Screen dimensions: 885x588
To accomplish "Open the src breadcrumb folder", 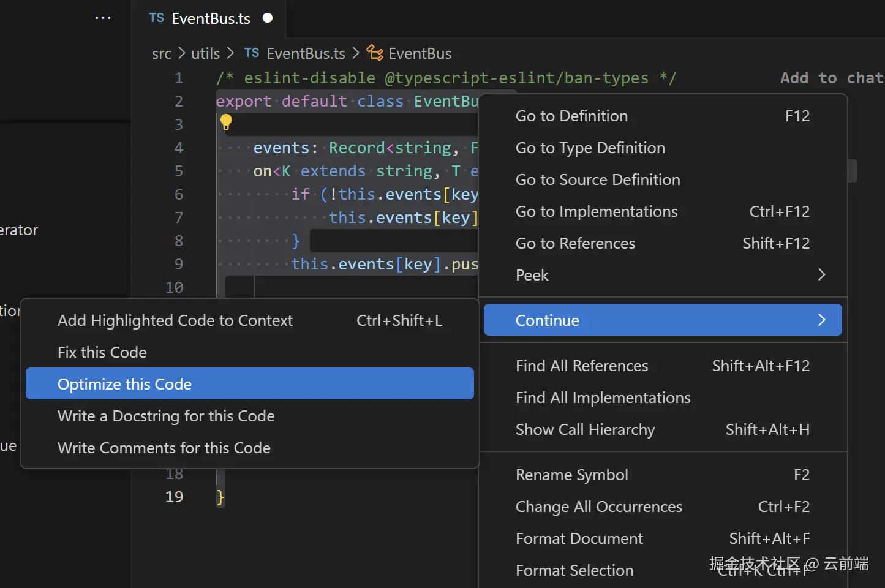I will (x=162, y=53).
